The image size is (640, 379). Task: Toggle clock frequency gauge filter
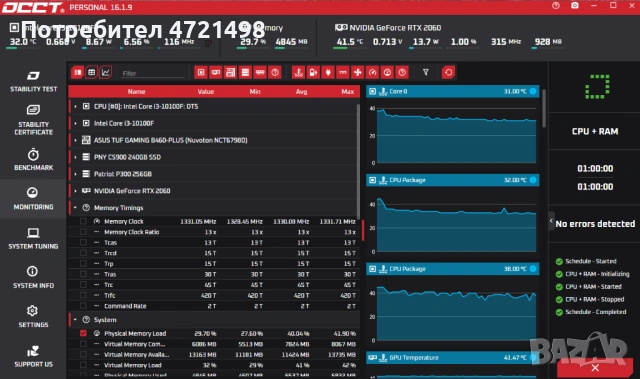coord(372,73)
